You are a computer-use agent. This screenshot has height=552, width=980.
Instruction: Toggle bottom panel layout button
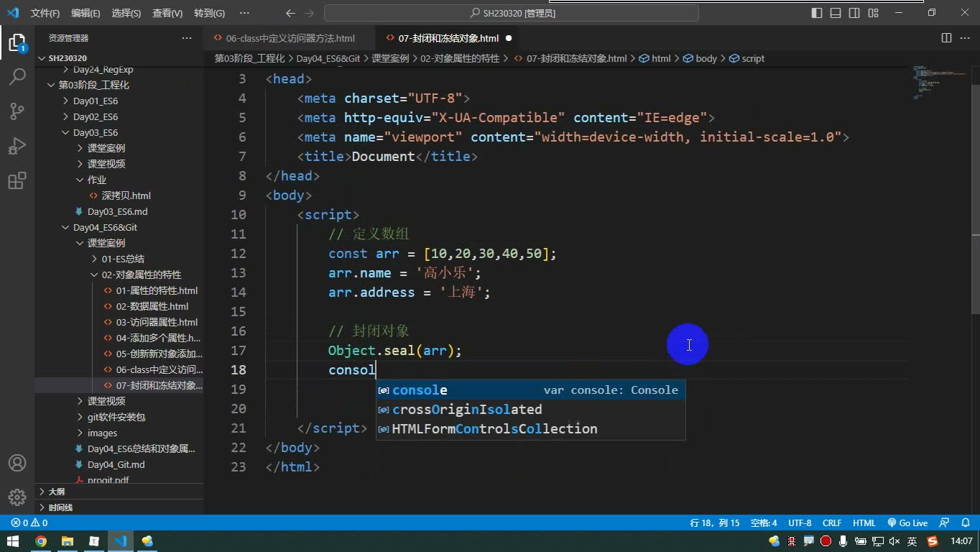click(836, 13)
